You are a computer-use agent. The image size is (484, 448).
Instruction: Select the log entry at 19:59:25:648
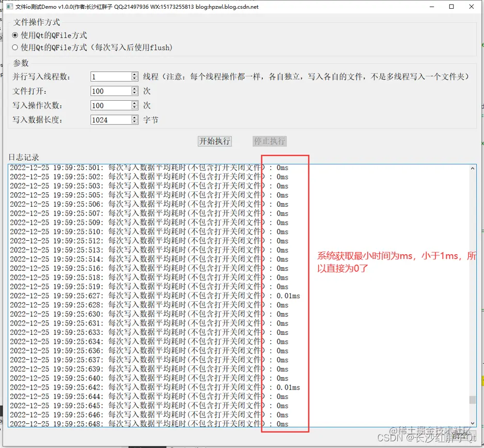pyautogui.click(x=149, y=424)
